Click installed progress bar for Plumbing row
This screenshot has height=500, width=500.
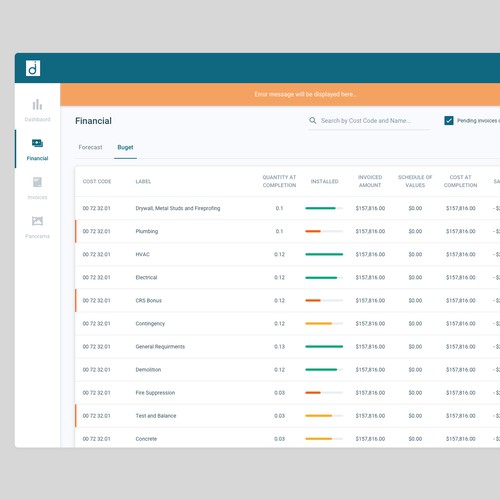coord(324,231)
